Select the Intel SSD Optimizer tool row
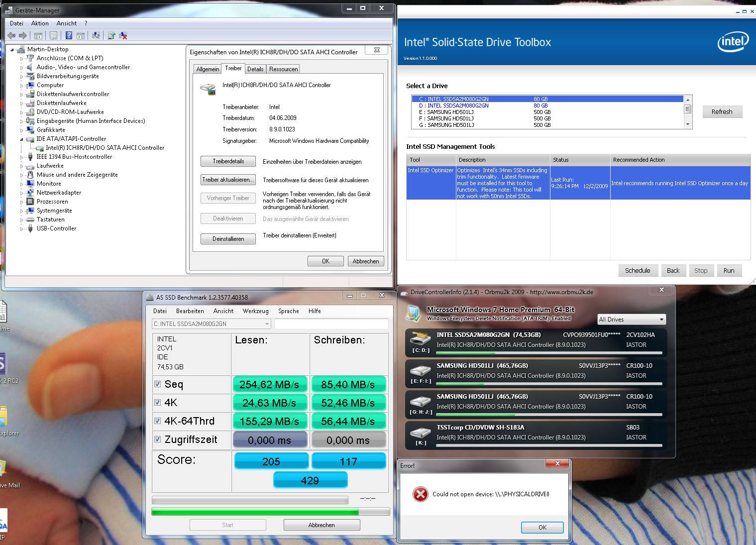 pyautogui.click(x=578, y=183)
